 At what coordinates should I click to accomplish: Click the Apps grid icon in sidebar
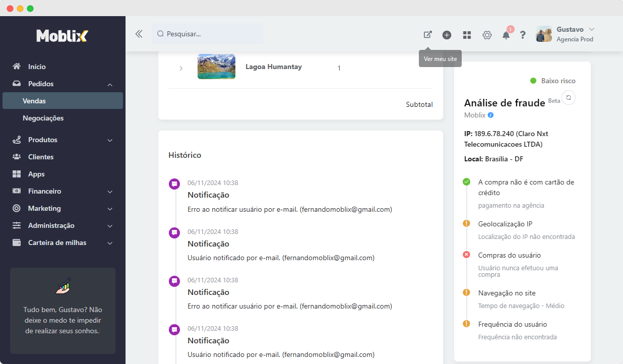(x=17, y=174)
